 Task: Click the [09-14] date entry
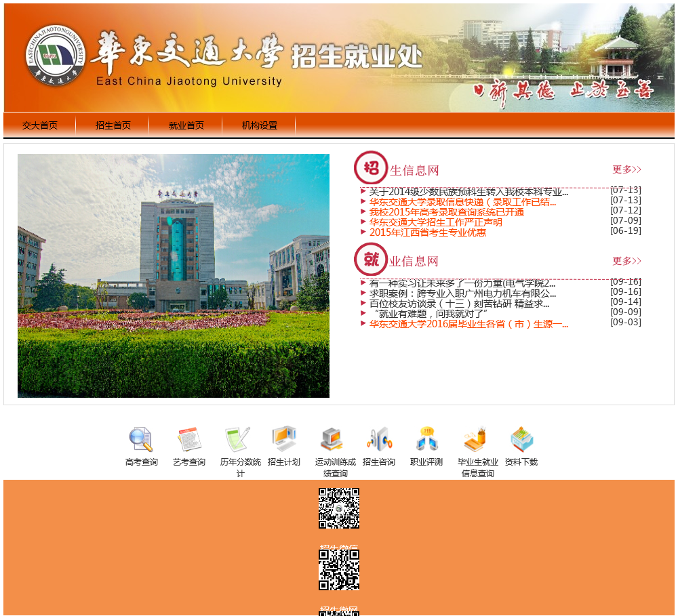click(626, 302)
